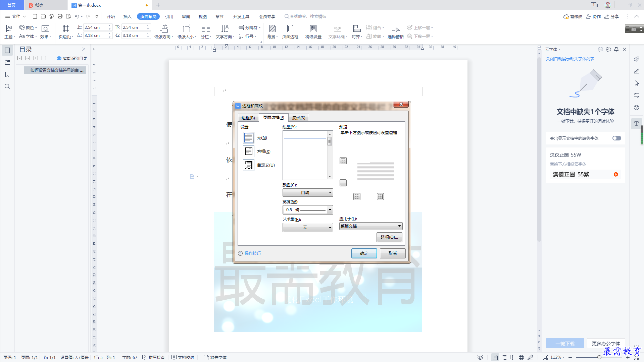The width and height of the screenshot is (644, 362).
Task: Open the 插入 ribbon tab
Action: tap(128, 16)
